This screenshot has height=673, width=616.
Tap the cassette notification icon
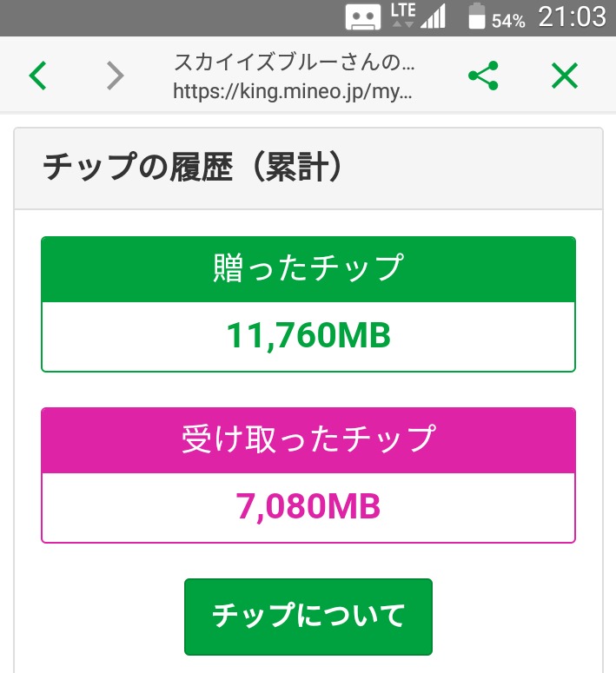362,18
